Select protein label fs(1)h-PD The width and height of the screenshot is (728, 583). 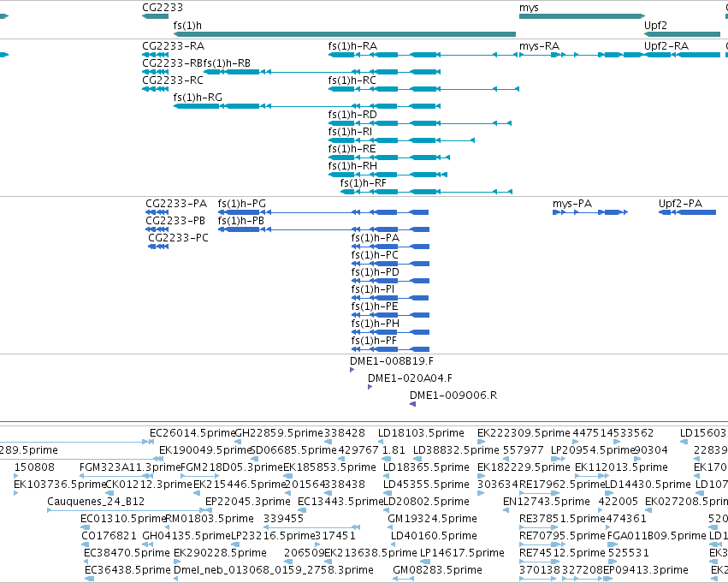tap(376, 272)
